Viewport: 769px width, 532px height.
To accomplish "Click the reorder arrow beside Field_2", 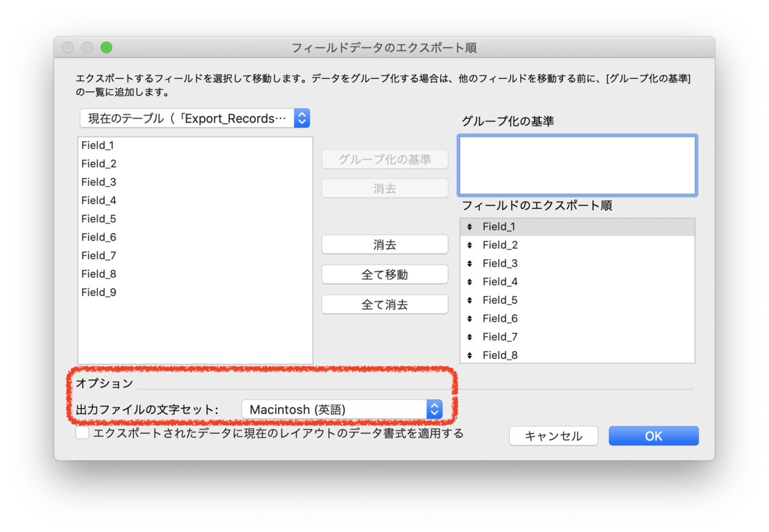I will point(471,244).
